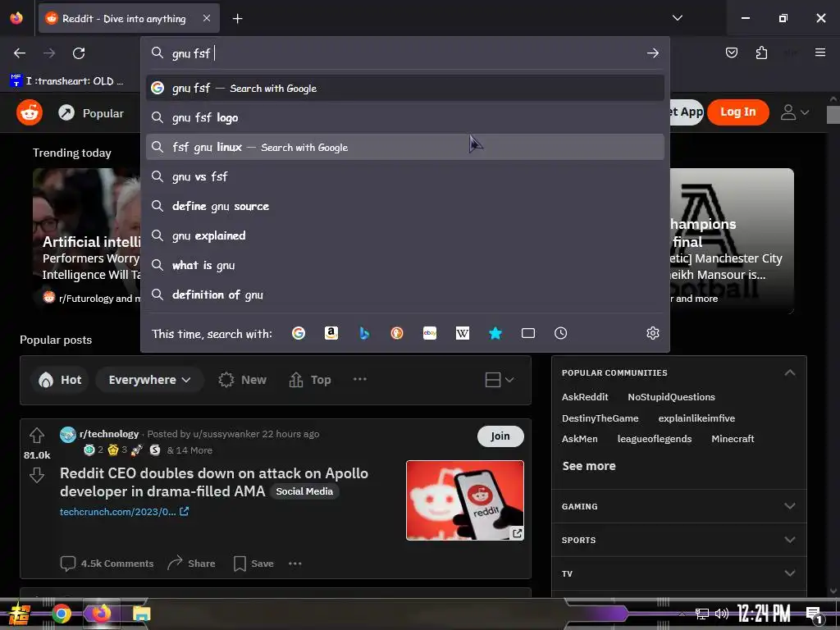Open a new browser tab
The width and height of the screenshot is (840, 630).
tap(237, 19)
